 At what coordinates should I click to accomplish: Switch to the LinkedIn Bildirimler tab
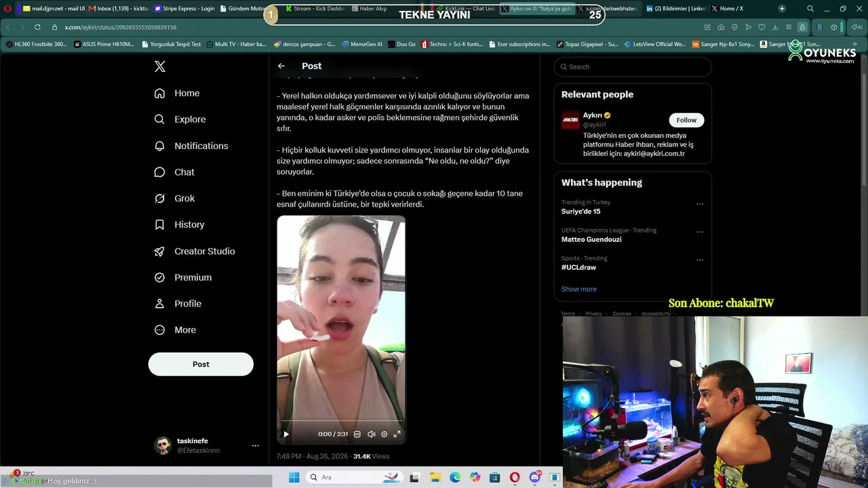[676, 9]
